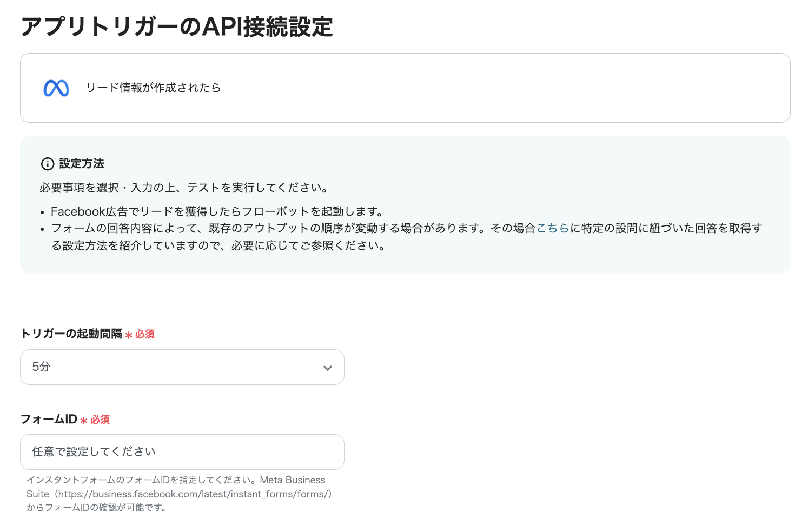The height and width of the screenshot is (532, 808).
Task: Click the フォームID field label
Action: click(48, 420)
